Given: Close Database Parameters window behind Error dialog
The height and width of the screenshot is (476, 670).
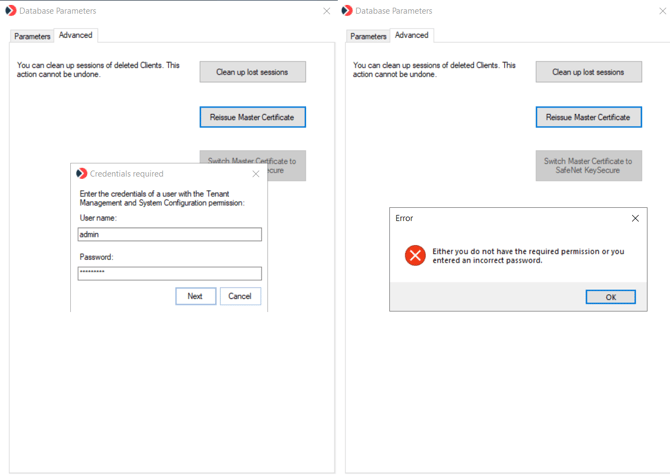Looking at the screenshot, I should [x=662, y=11].
